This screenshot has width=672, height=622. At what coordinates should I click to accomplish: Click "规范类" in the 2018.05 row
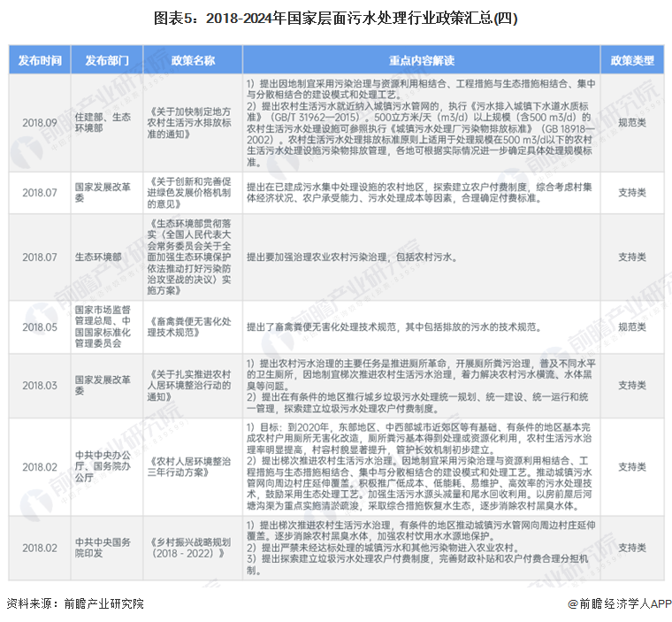632,326
